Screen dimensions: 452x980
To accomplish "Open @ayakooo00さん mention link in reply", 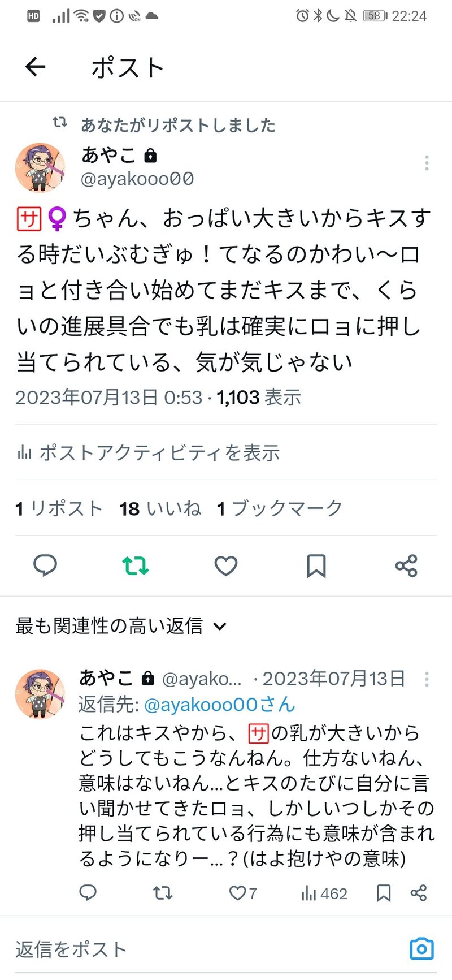I will pos(220,705).
